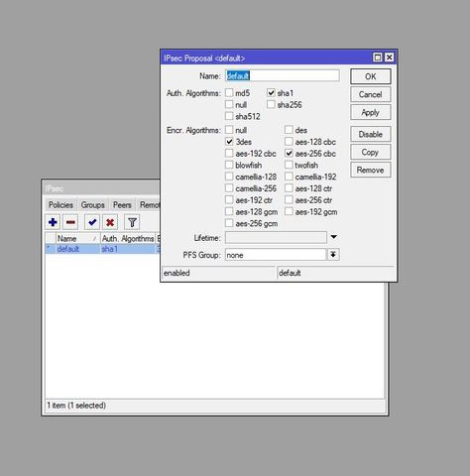Uncheck 3des encryption algorithm
Screen dimensions: 470x476
pos(229,142)
